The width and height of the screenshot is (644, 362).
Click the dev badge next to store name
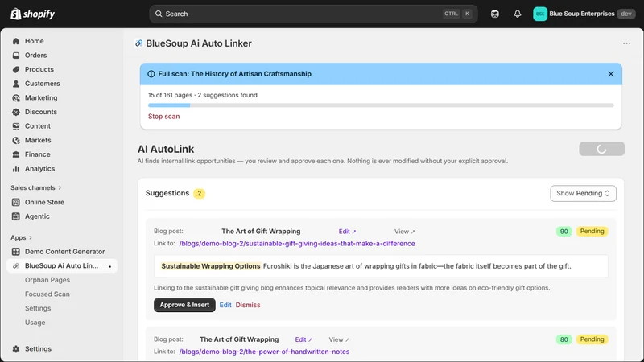626,14
